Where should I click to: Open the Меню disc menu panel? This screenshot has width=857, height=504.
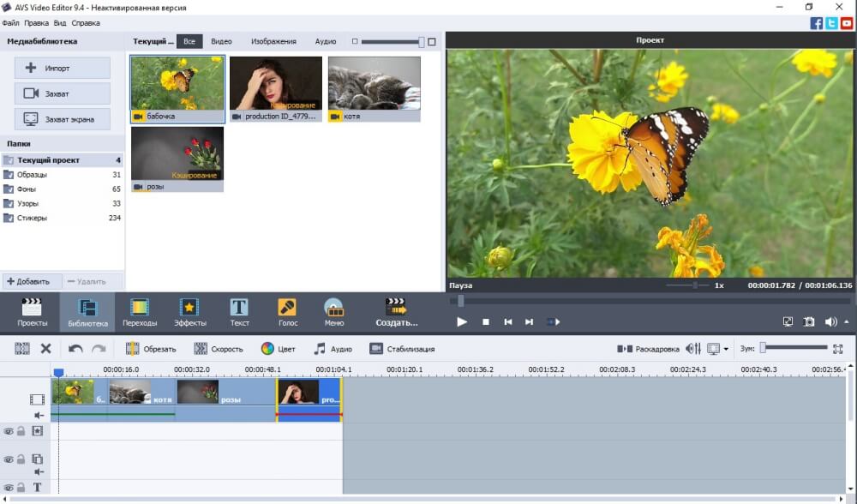tap(334, 313)
